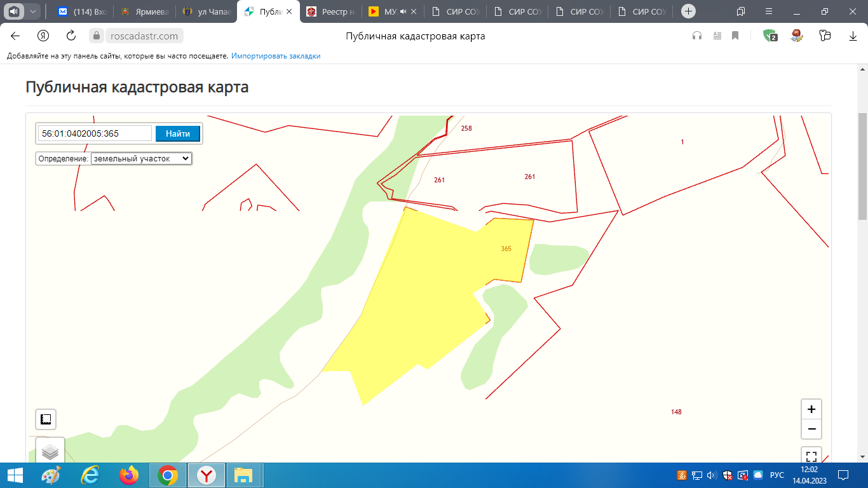The image size is (868, 488).
Task: Click 'Импортировать закладки' link
Action: point(276,56)
